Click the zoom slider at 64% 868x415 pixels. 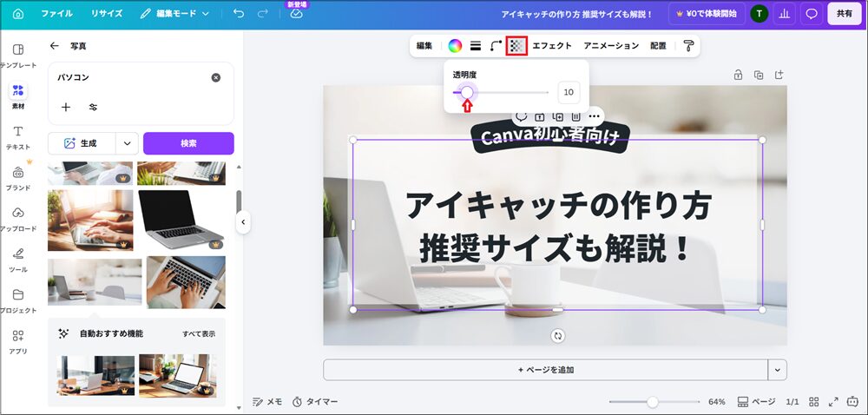(x=653, y=402)
